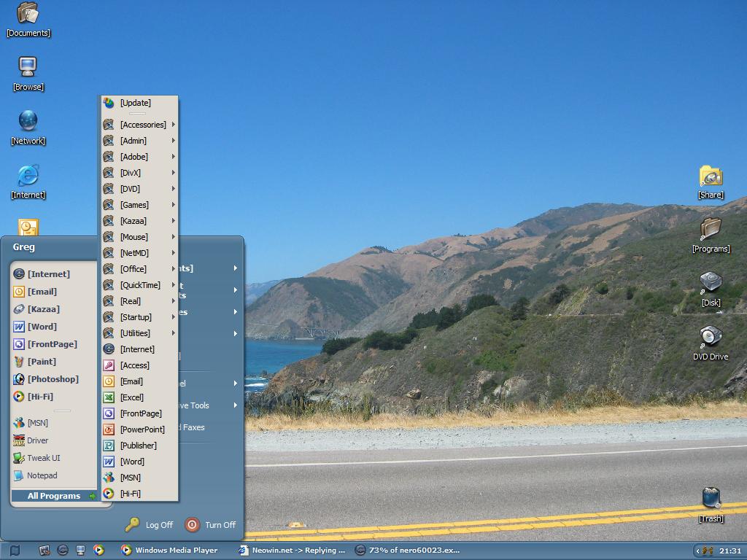Launch [Hi-Fi] from the pinned start list
The width and height of the screenshot is (747, 560).
(53, 396)
